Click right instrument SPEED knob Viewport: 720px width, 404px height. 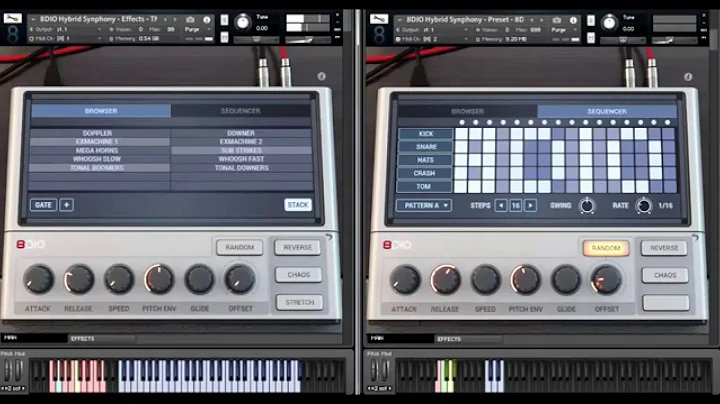485,280
